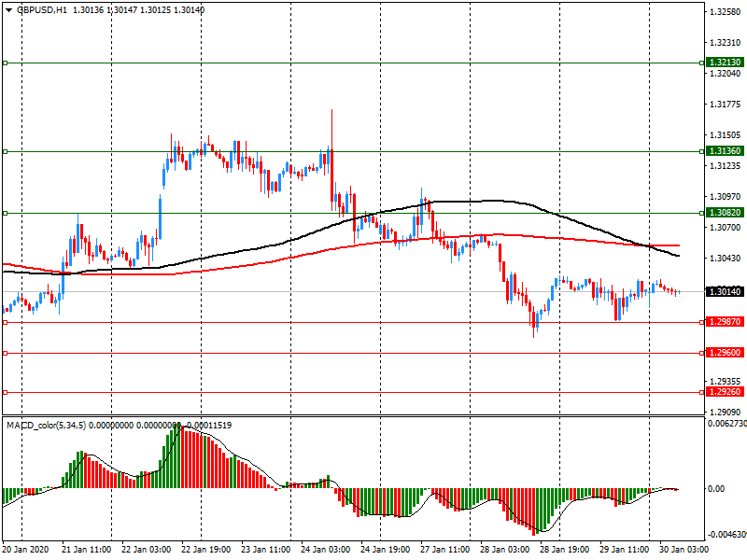Click the 20 Jan 2020 date label
Image resolution: width=747 pixels, height=560 pixels.
coord(25,551)
